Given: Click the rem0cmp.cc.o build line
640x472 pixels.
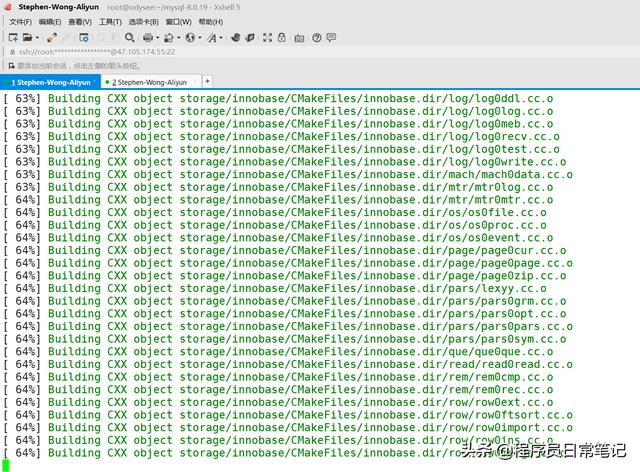Looking at the screenshot, I should [x=278, y=377].
